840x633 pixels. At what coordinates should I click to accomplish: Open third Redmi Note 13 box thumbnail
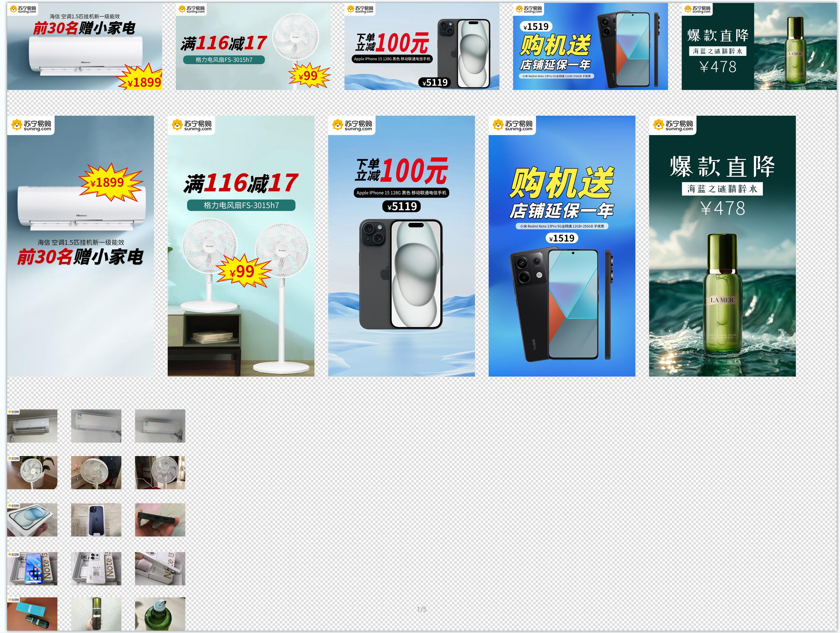pyautogui.click(x=160, y=569)
